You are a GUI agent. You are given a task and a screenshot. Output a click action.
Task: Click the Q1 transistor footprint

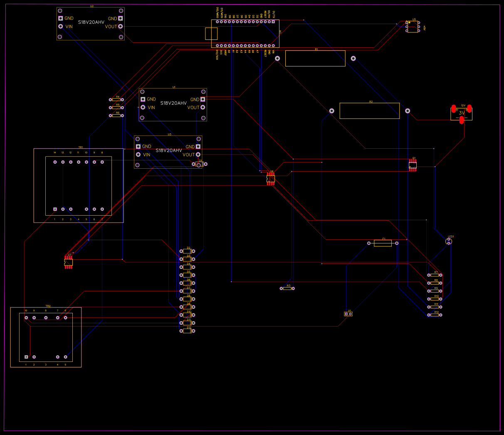coord(413,165)
